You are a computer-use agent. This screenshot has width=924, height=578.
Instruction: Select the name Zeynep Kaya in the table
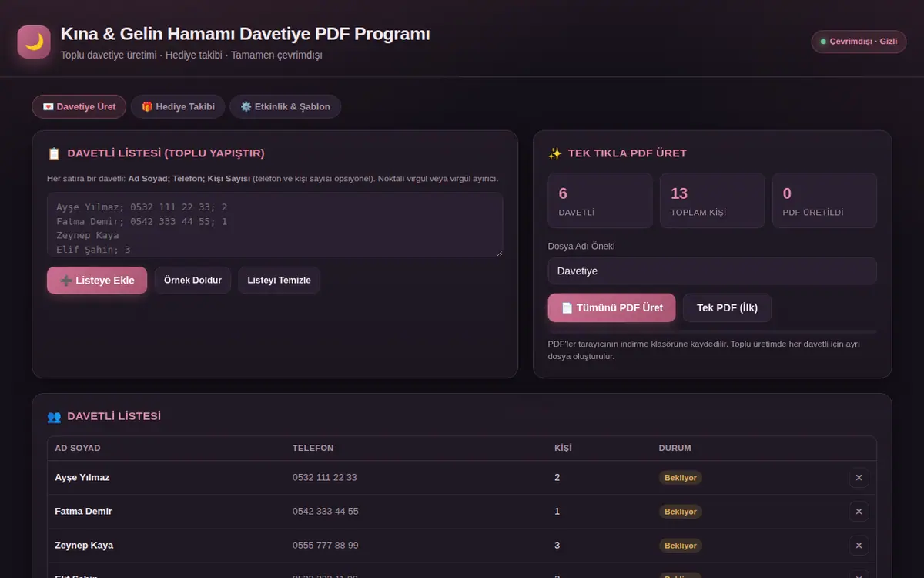point(84,546)
